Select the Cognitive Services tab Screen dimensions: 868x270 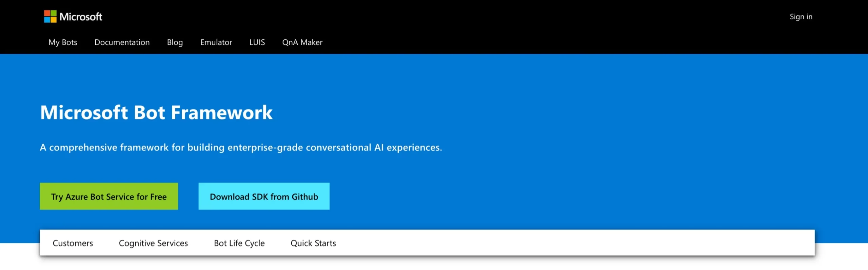coord(153,243)
